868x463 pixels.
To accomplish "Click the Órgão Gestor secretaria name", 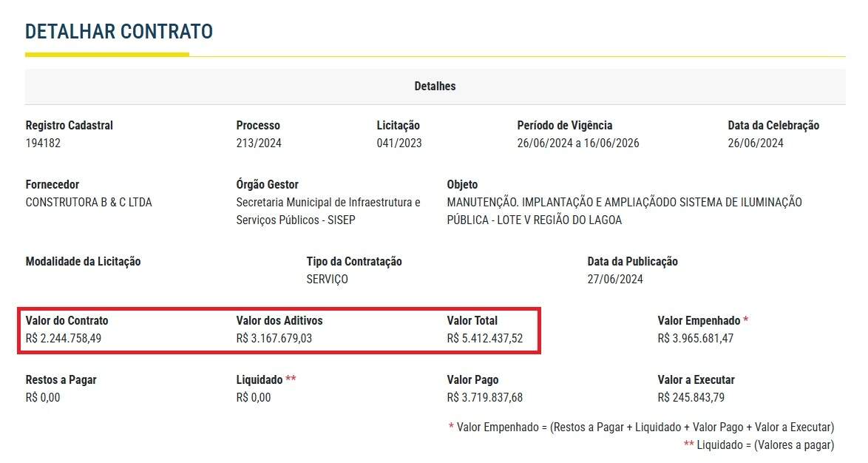I will [328, 211].
